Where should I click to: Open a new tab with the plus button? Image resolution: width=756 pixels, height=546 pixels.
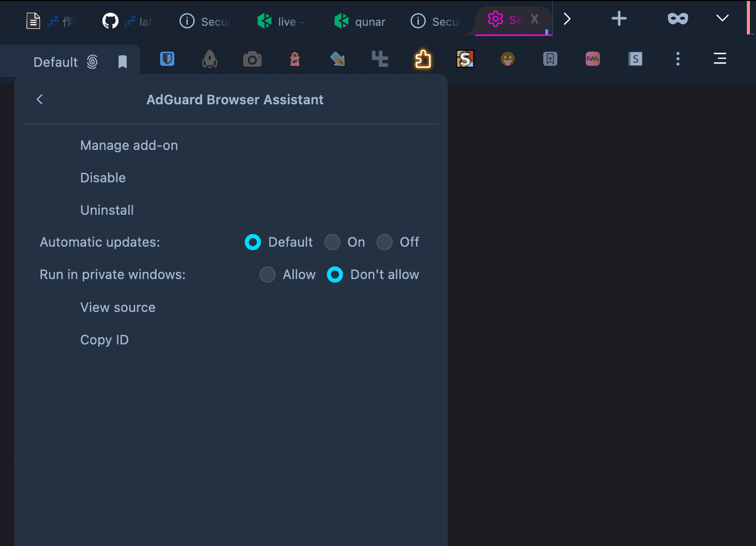(619, 18)
